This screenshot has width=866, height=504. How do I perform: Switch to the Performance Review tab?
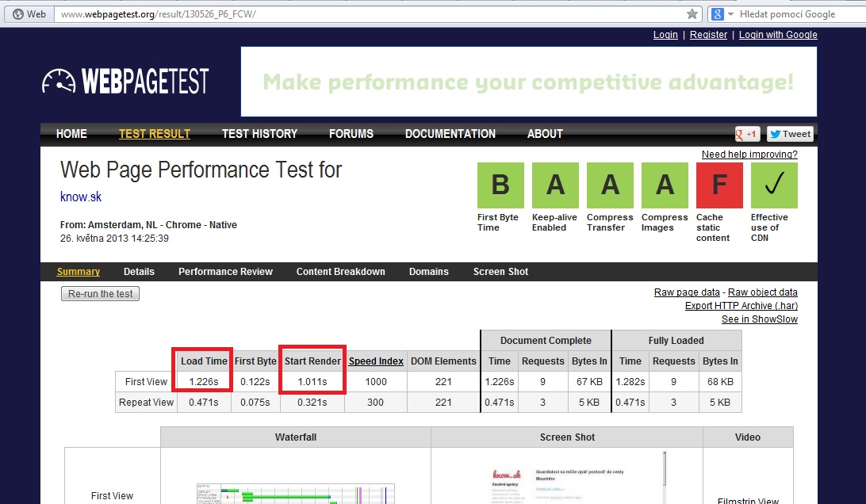225,272
